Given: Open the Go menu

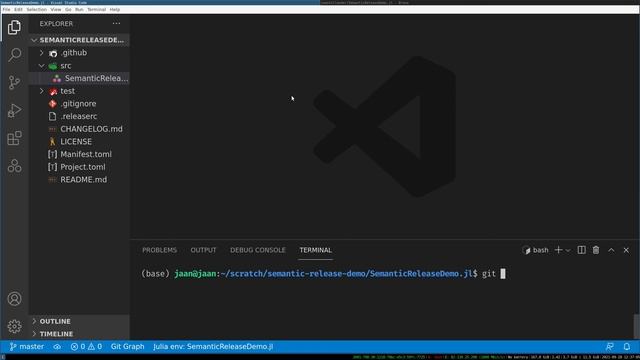Looking at the screenshot, I should (x=68, y=9).
